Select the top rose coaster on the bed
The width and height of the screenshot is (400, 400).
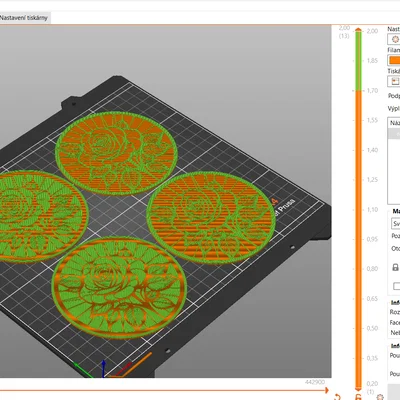click(116, 153)
